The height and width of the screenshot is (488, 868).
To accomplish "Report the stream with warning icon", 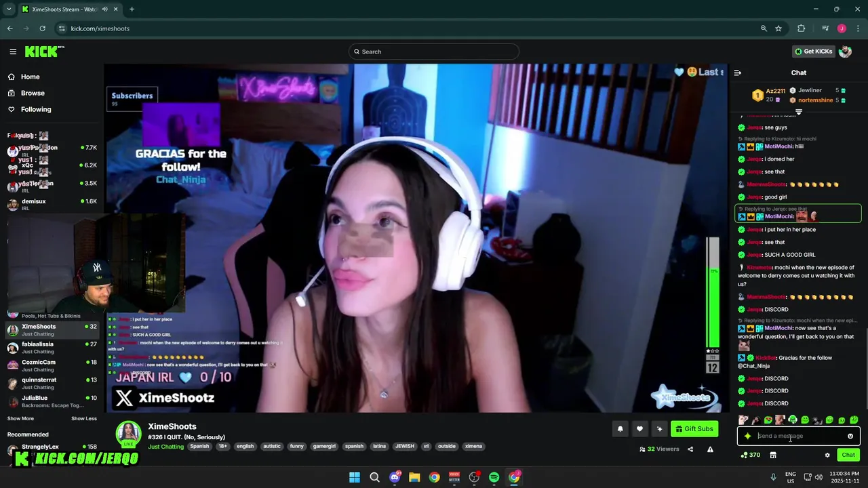I will coord(710,449).
